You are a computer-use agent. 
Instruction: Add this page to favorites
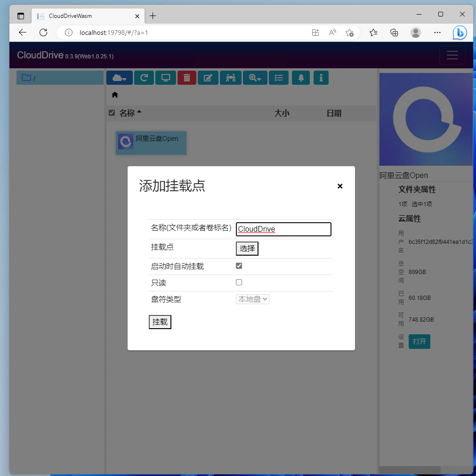(x=349, y=32)
